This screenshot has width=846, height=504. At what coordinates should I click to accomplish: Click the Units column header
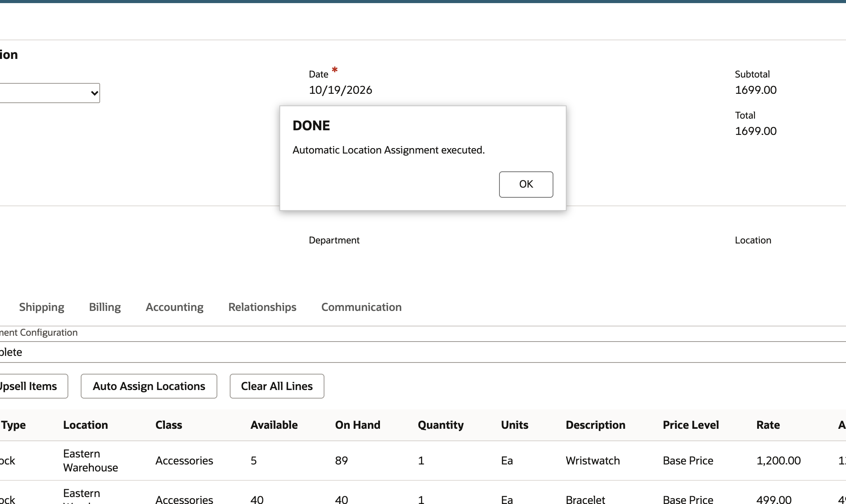pyautogui.click(x=515, y=425)
